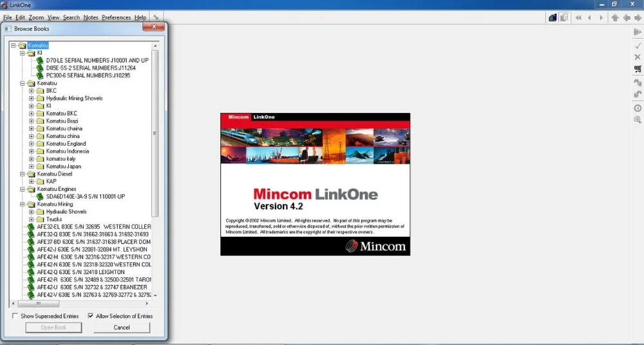The height and width of the screenshot is (345, 644).
Task: Click green book icon for SDA6D140E-3A-9 entry
Action: (x=40, y=197)
